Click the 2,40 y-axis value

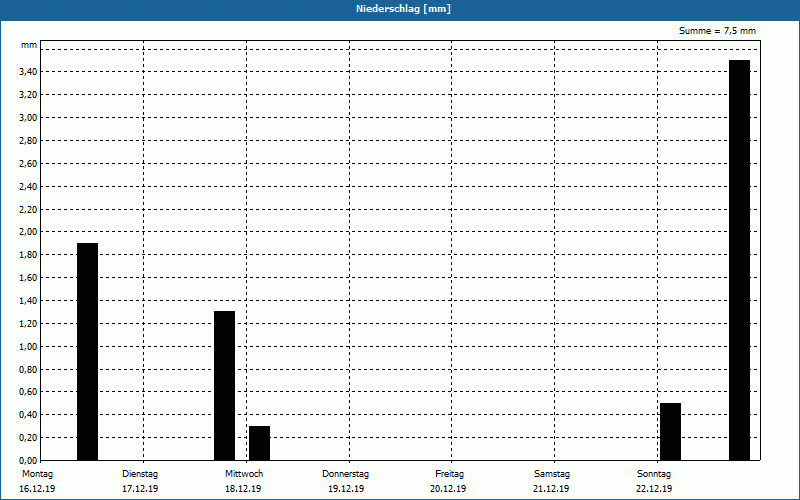point(28,187)
